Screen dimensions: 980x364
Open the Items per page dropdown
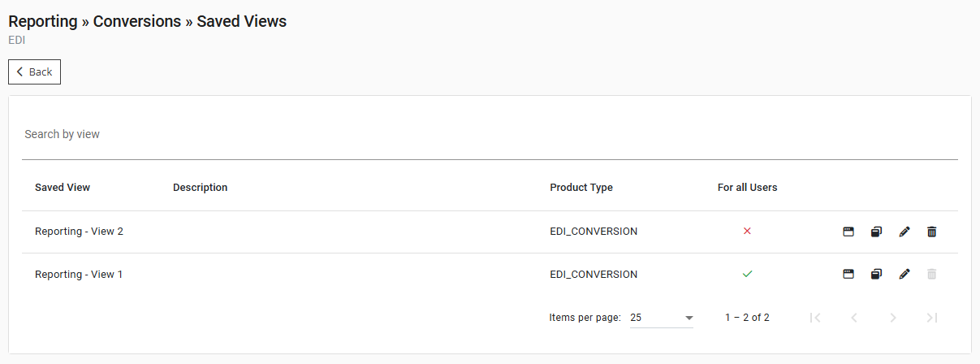[662, 318]
